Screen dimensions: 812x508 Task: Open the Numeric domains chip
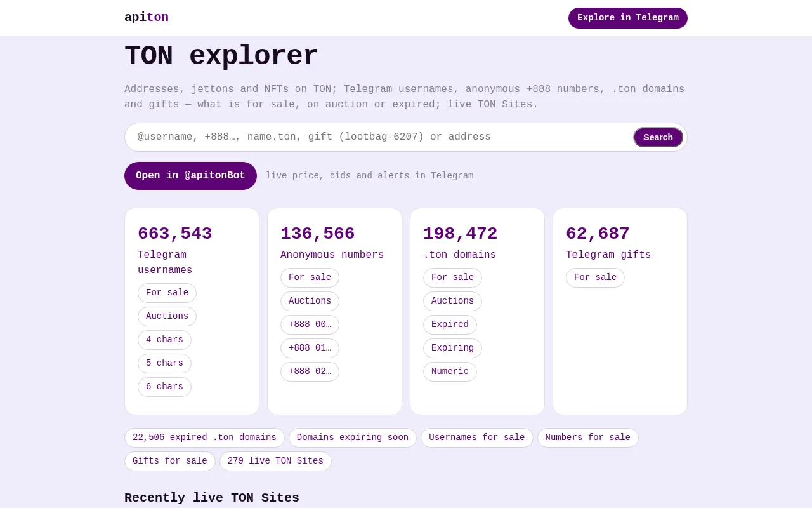click(x=450, y=371)
